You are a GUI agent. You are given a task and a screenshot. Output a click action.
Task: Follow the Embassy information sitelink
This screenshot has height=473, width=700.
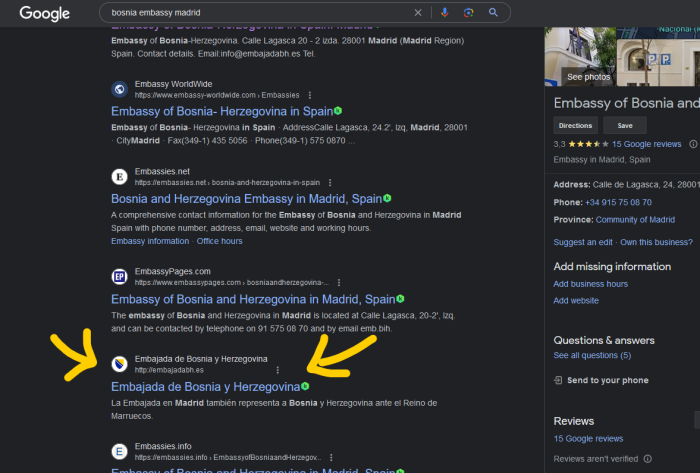(x=150, y=241)
